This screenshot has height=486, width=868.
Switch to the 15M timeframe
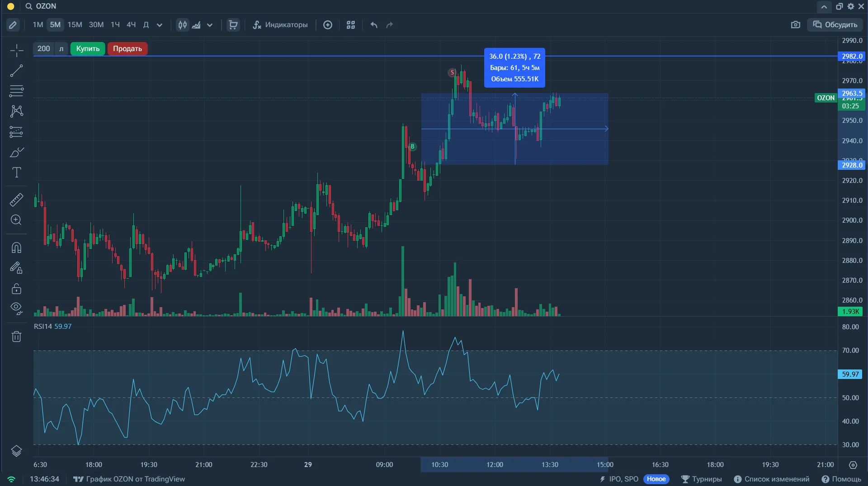pyautogui.click(x=75, y=25)
